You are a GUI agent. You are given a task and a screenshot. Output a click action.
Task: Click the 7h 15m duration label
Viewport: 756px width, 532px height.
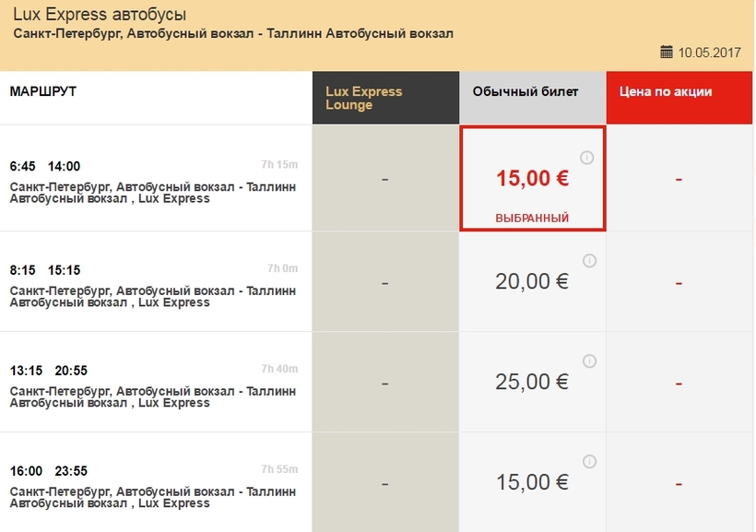(x=279, y=164)
